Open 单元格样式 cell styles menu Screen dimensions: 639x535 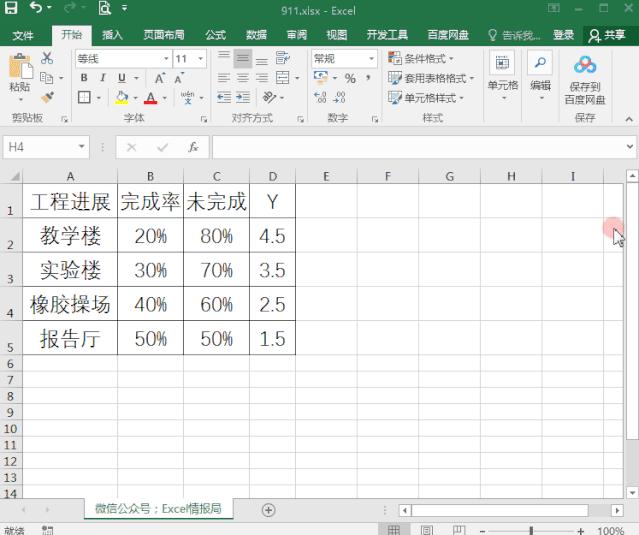[x=426, y=98]
